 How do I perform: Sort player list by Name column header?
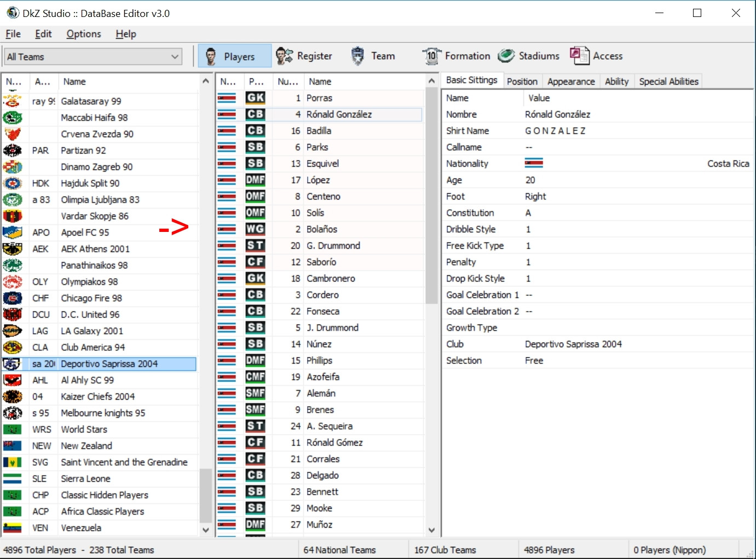364,81
